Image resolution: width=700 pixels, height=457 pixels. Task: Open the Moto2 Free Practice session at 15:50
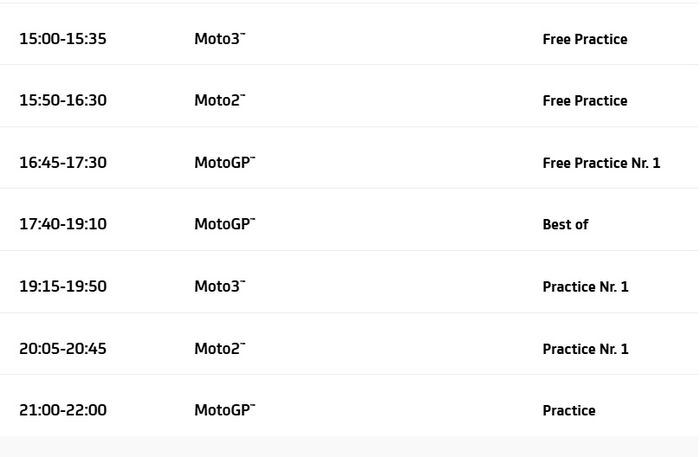584,101
